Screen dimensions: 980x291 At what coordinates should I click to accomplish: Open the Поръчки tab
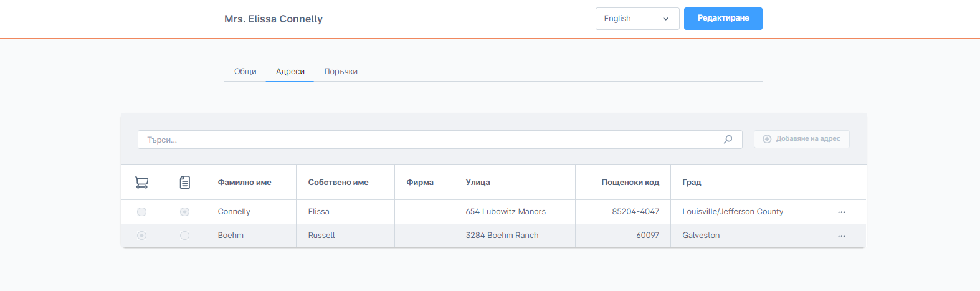coord(341,72)
